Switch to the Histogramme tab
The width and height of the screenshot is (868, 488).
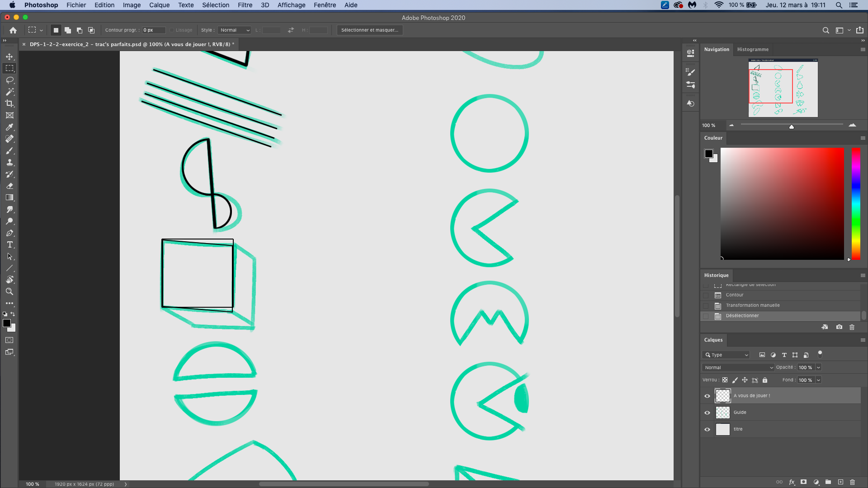[753, 49]
